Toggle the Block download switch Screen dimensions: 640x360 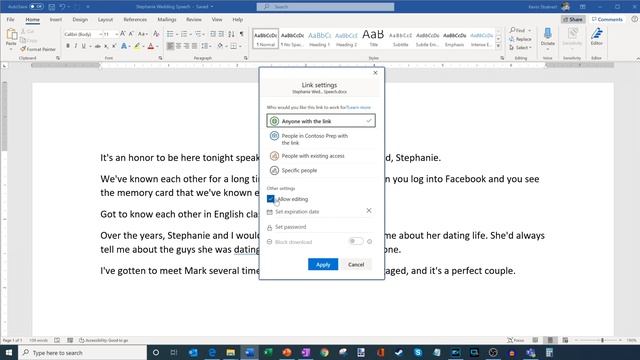[x=356, y=241]
